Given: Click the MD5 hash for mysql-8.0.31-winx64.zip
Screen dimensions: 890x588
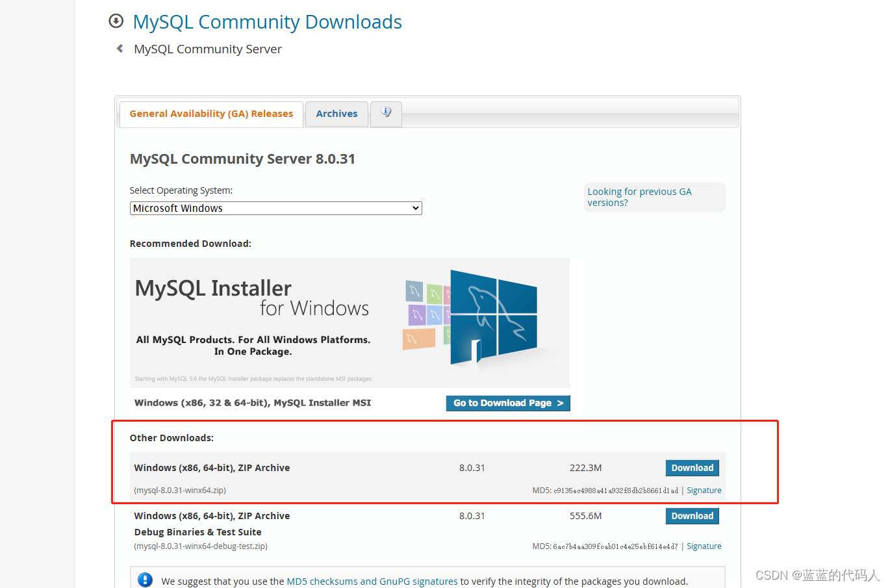Looking at the screenshot, I should 616,491.
